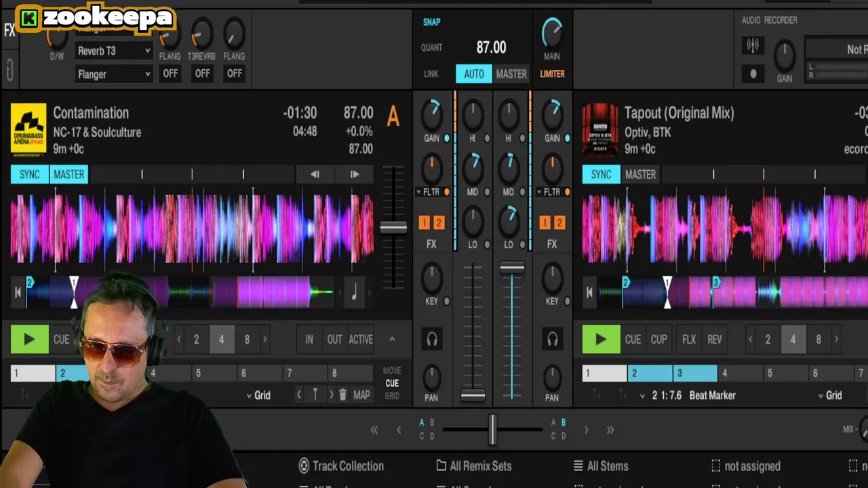Toggle the LIMITER under MAIN knob
Image resolution: width=868 pixels, height=488 pixels.
552,74
